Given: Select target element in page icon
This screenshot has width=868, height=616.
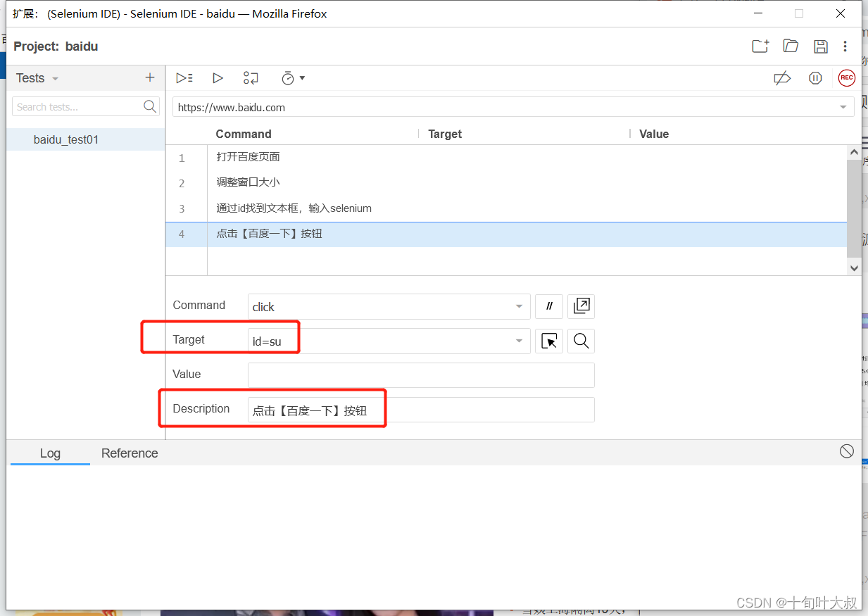Looking at the screenshot, I should (x=549, y=341).
